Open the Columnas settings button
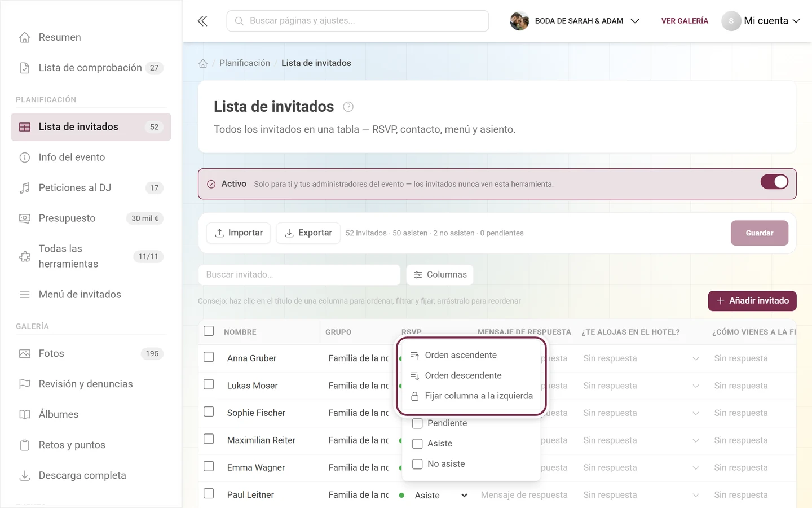812x508 pixels. tap(440, 275)
